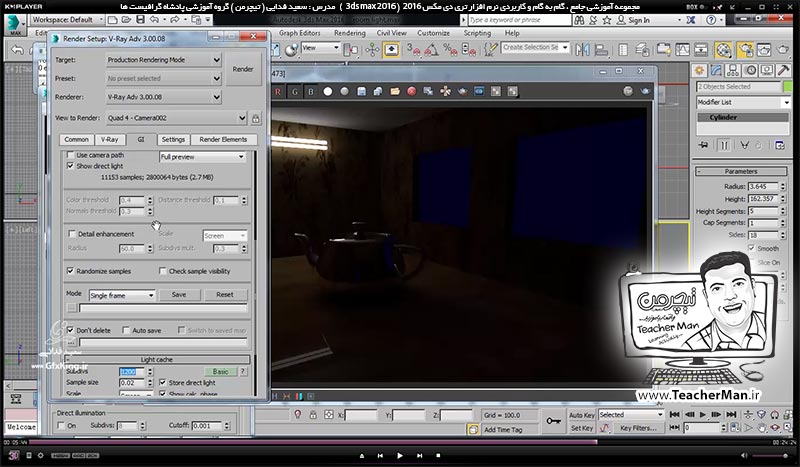Switch to the Settings tab
This screenshot has height=467, width=800.
point(173,139)
